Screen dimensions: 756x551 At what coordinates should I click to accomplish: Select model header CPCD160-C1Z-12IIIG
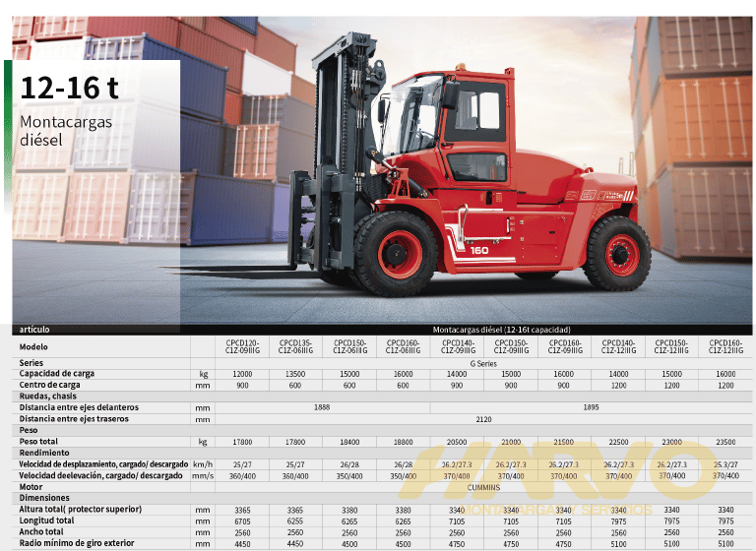click(726, 347)
